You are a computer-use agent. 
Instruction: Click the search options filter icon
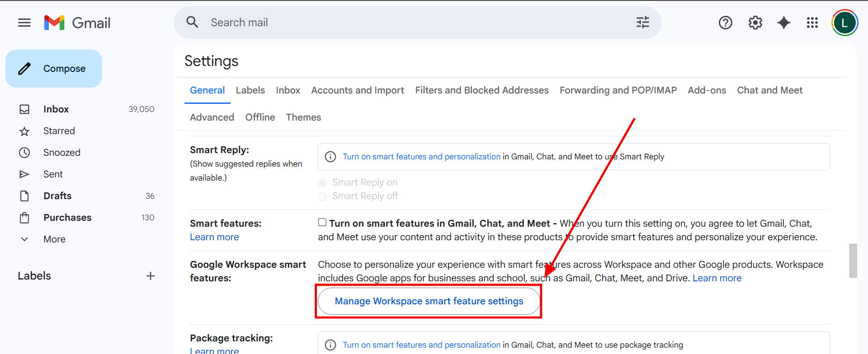click(x=642, y=23)
